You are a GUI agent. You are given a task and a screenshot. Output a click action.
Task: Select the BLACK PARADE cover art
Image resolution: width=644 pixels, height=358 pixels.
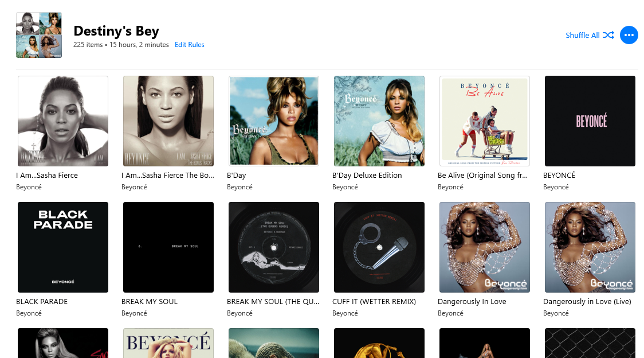pos(63,247)
